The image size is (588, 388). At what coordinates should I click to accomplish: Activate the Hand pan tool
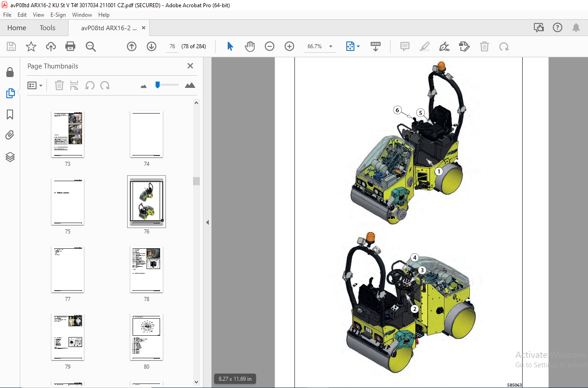(x=249, y=46)
